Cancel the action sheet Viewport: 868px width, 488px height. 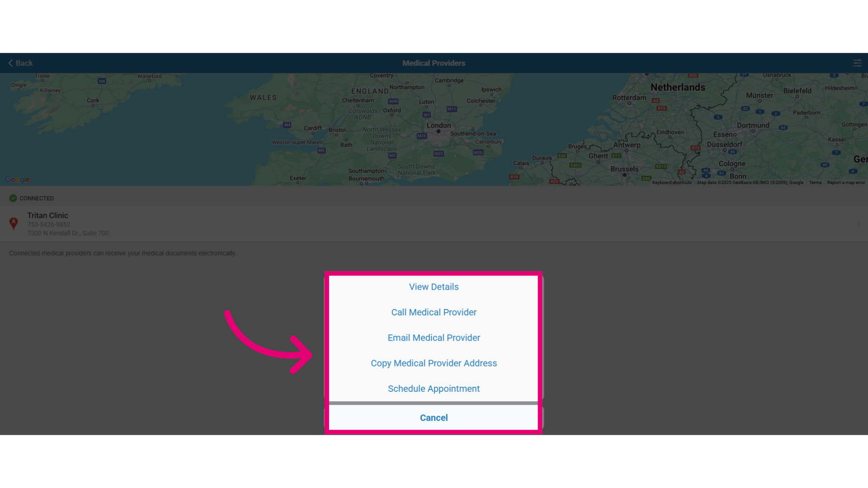coord(434,418)
